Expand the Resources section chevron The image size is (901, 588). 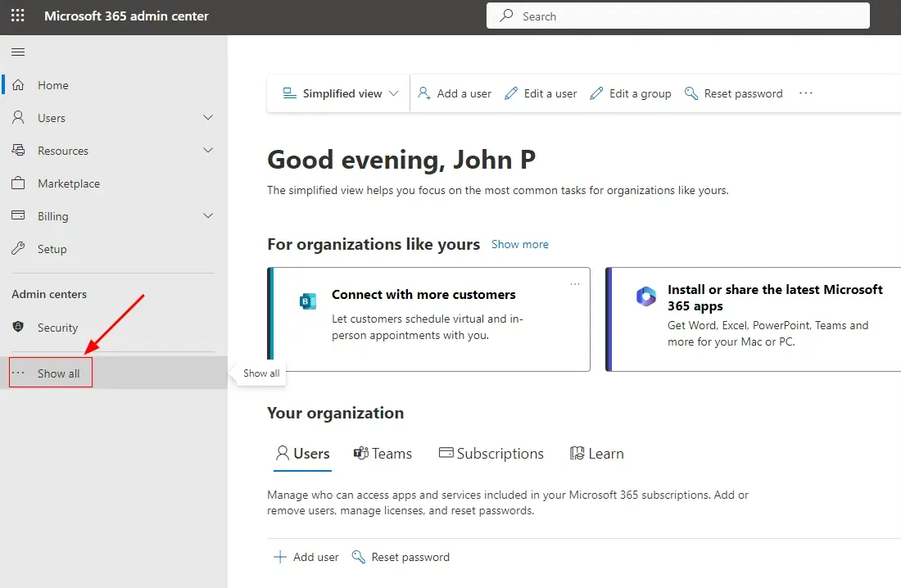pos(208,151)
